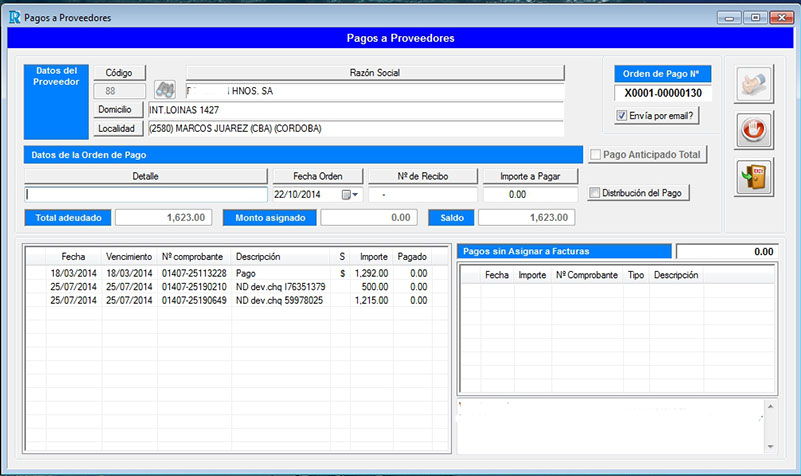Click the 'Vencimiento' column header in invoices list
801x476 pixels.
(128, 257)
